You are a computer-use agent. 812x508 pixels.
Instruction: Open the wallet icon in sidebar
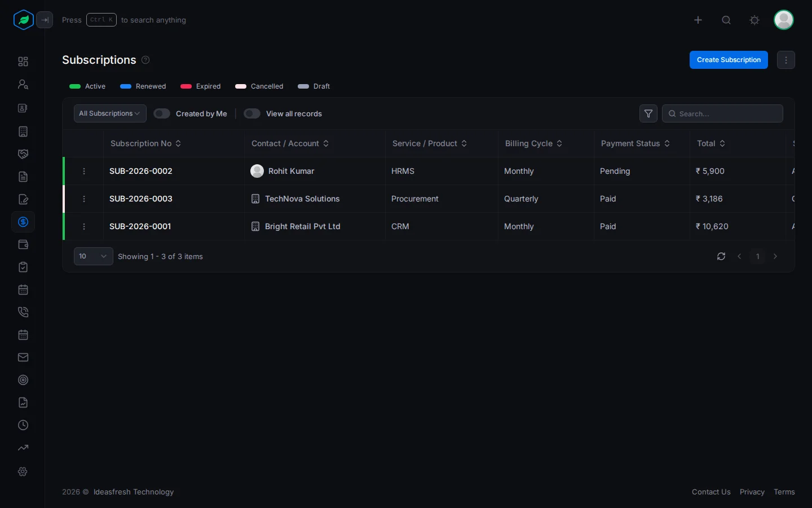point(23,244)
